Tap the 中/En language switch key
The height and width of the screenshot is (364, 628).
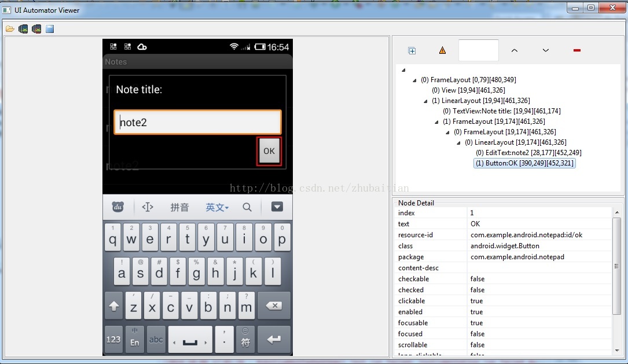pos(134,339)
